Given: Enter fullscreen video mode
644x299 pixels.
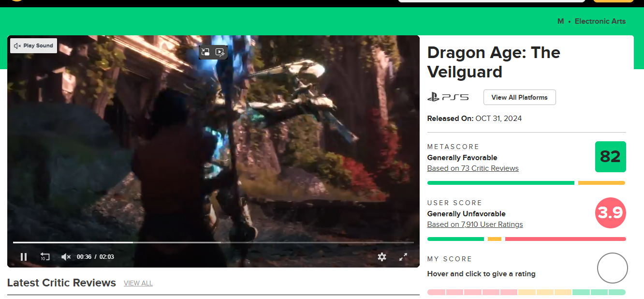Looking at the screenshot, I should (x=403, y=257).
